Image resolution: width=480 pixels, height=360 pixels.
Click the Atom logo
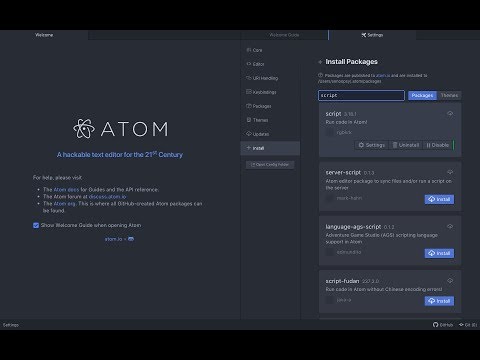click(120, 129)
